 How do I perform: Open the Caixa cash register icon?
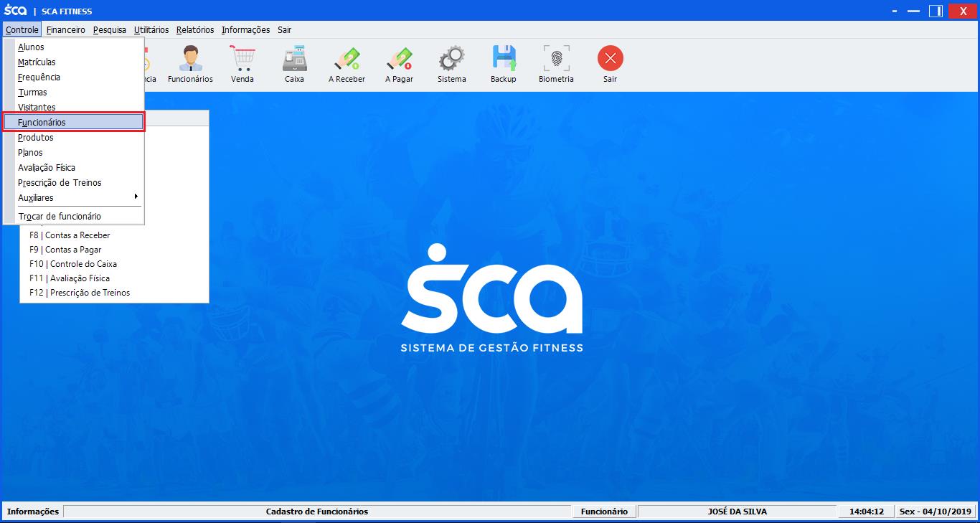click(294, 65)
